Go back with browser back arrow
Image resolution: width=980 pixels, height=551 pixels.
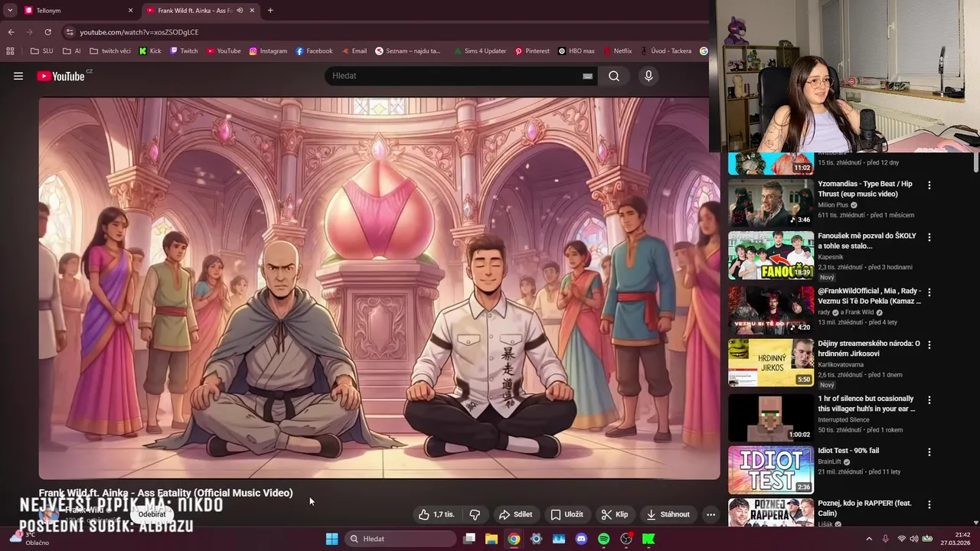pyautogui.click(x=11, y=32)
